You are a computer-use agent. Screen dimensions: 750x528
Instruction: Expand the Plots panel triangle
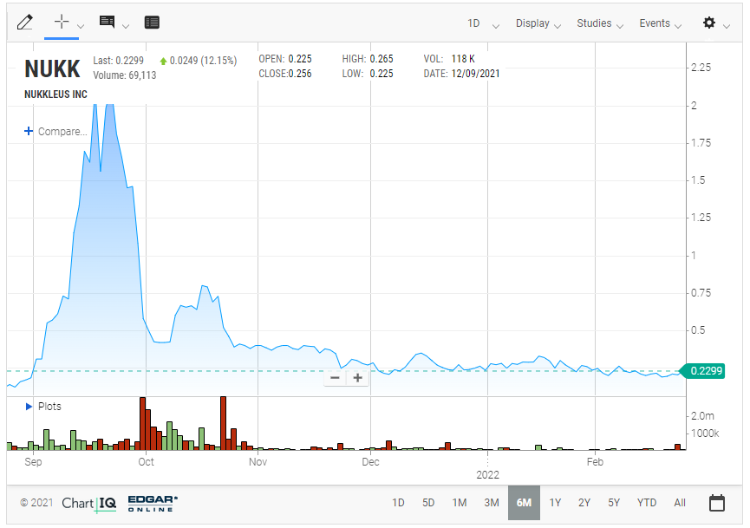28,407
